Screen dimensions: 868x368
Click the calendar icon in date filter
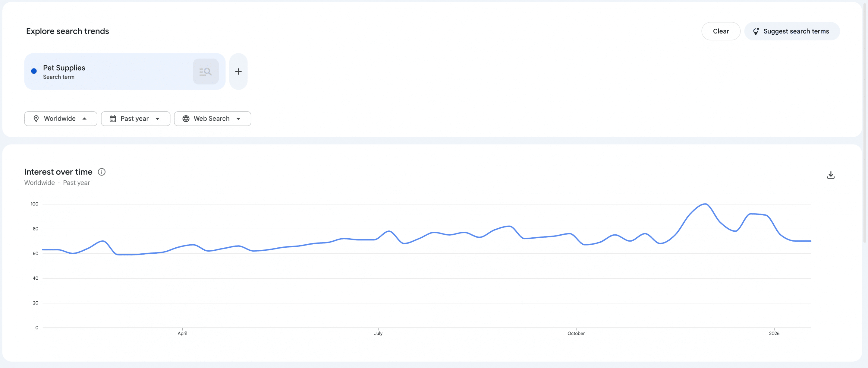tap(112, 119)
